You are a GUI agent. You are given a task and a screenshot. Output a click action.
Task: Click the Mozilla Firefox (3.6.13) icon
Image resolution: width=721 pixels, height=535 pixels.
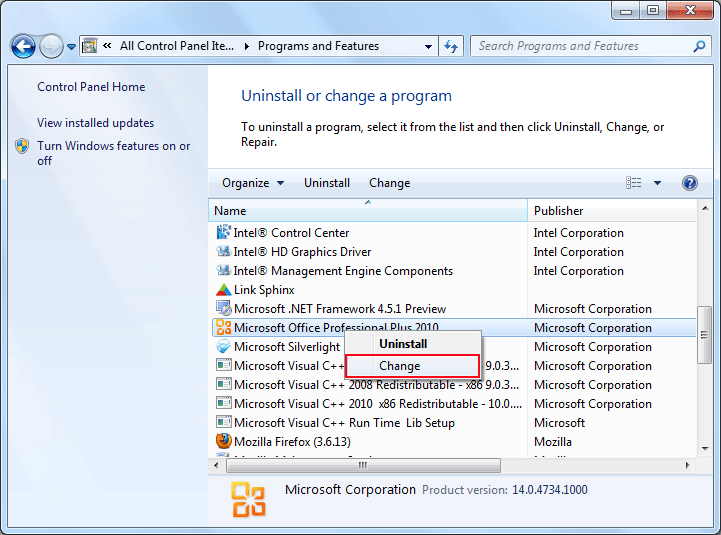(223, 441)
